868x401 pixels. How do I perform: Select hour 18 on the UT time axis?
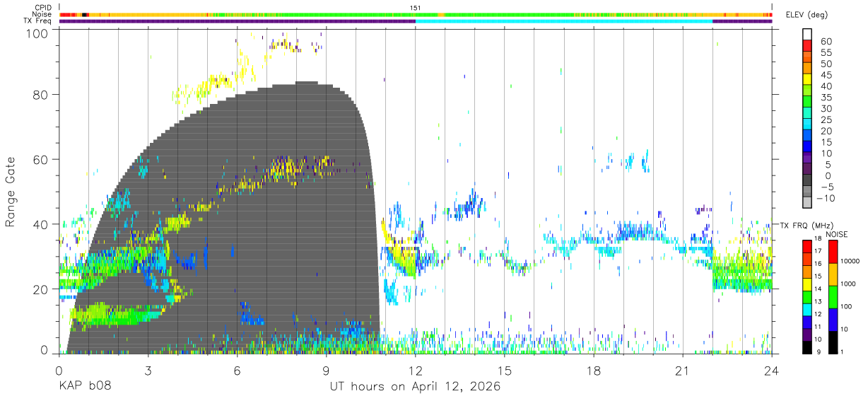coord(594,370)
